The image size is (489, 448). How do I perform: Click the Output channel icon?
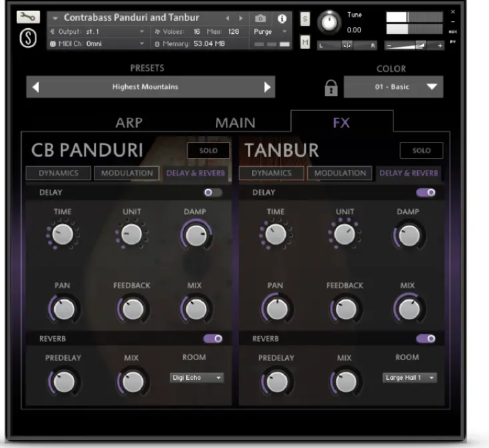tap(53, 31)
